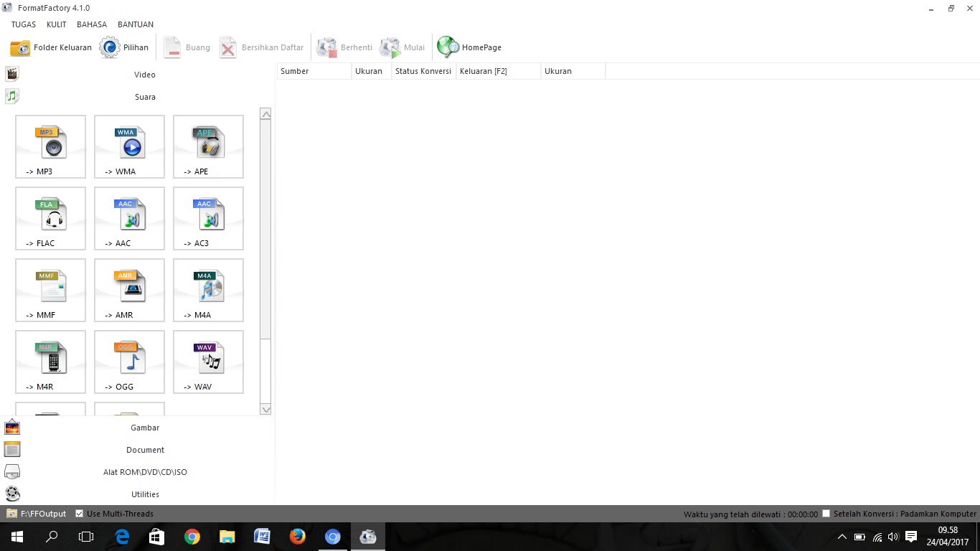Click the Keluaran [F2] column header
Viewport: 980px width, 551px height.
pyautogui.click(x=499, y=71)
